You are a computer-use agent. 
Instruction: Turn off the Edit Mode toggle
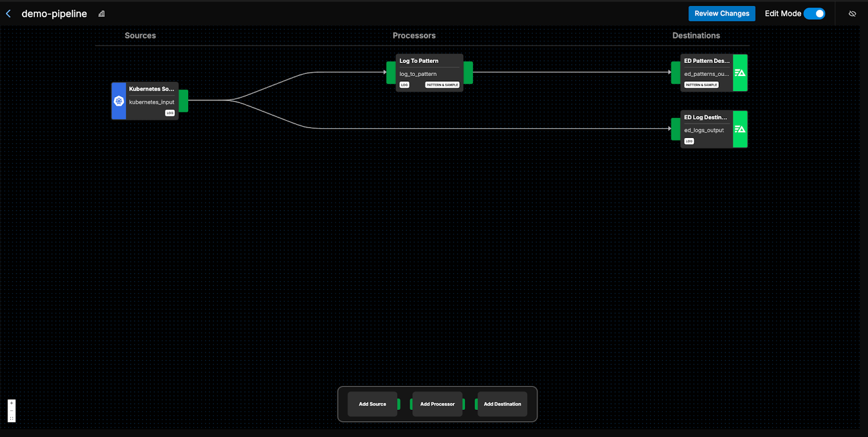coord(814,14)
